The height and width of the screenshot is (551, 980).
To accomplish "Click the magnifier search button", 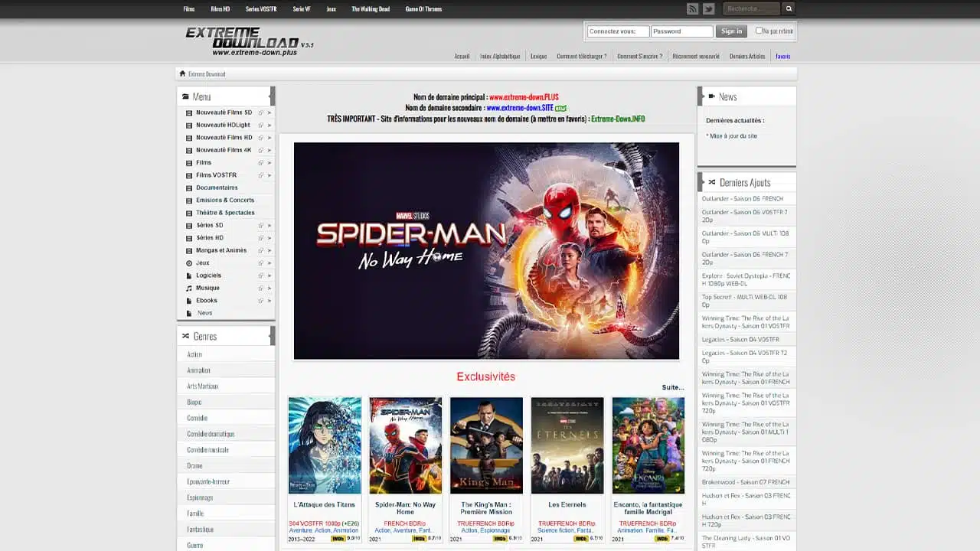I will click(x=789, y=9).
